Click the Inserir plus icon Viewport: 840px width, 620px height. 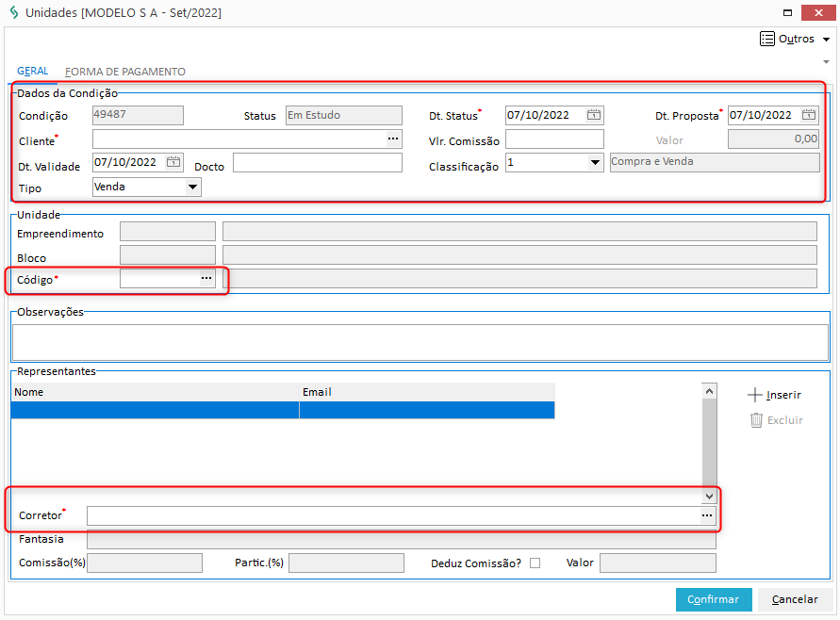click(x=755, y=395)
